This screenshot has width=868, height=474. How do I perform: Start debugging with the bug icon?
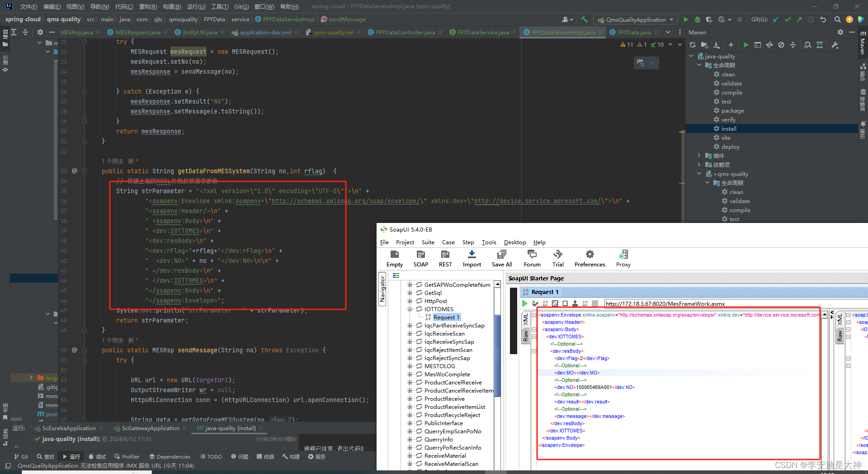697,19
